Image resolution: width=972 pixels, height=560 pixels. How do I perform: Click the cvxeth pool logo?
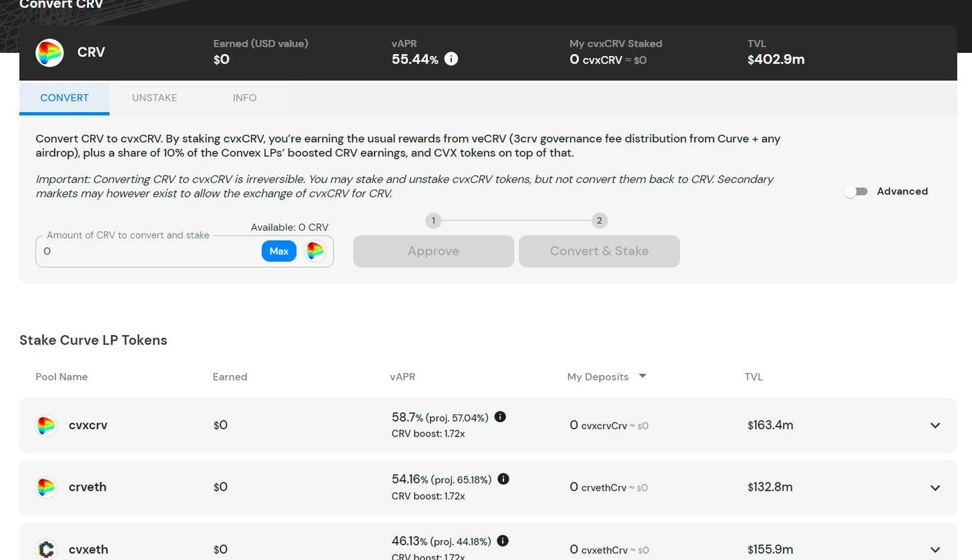click(x=46, y=549)
